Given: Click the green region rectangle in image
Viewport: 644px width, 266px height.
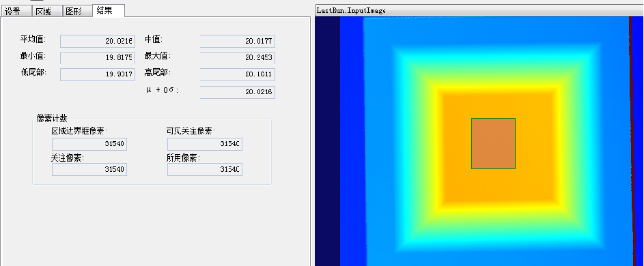Looking at the screenshot, I should pyautogui.click(x=493, y=143).
